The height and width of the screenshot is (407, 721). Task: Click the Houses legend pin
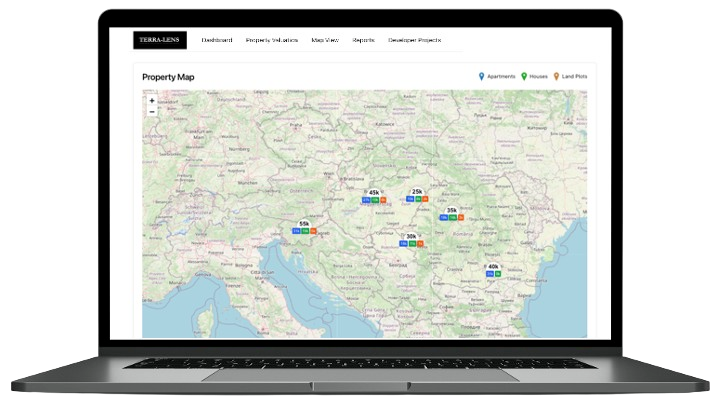(x=524, y=76)
